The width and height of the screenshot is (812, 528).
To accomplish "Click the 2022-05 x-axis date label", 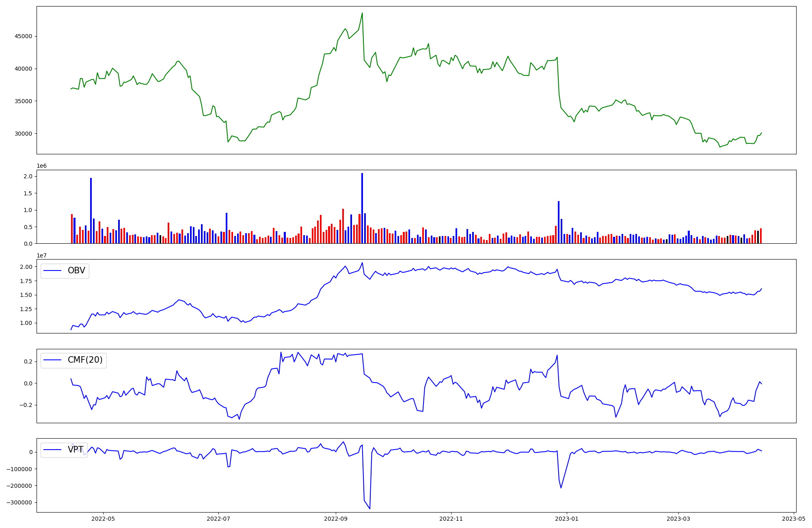I will point(103,519).
